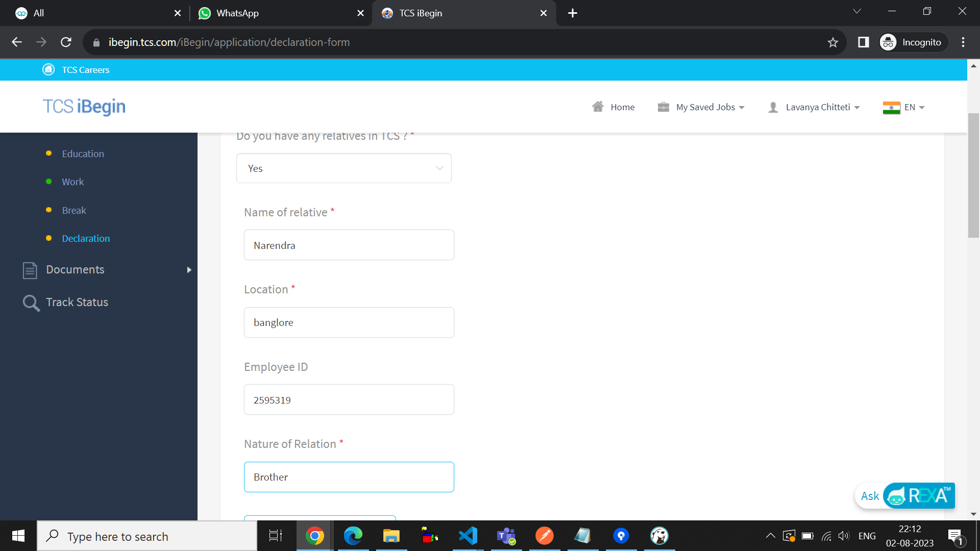The image size is (980, 551).
Task: Open Break section in sidebar
Action: (x=74, y=210)
